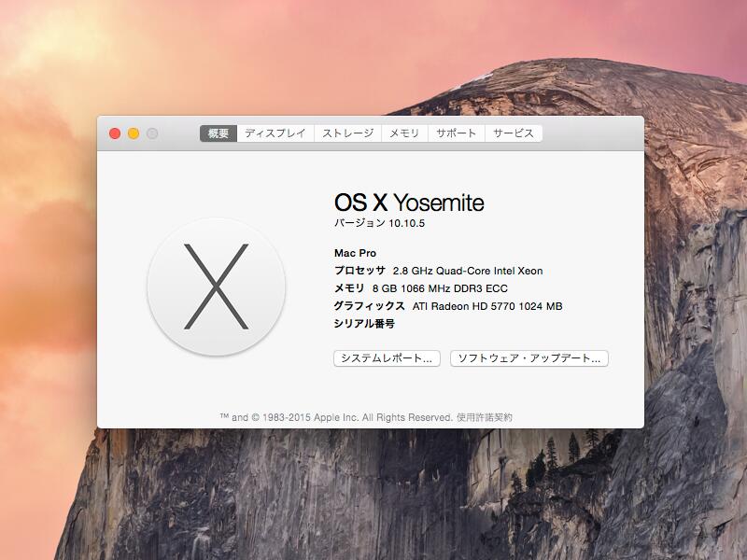Image resolution: width=747 pixels, height=560 pixels.
Task: Minimize window with the yellow button
Action: (134, 133)
